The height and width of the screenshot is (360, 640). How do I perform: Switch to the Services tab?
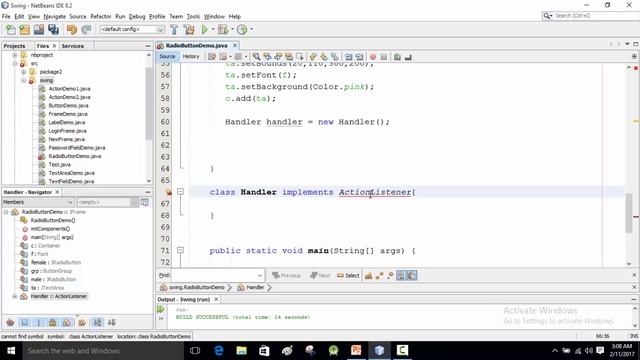[73, 46]
